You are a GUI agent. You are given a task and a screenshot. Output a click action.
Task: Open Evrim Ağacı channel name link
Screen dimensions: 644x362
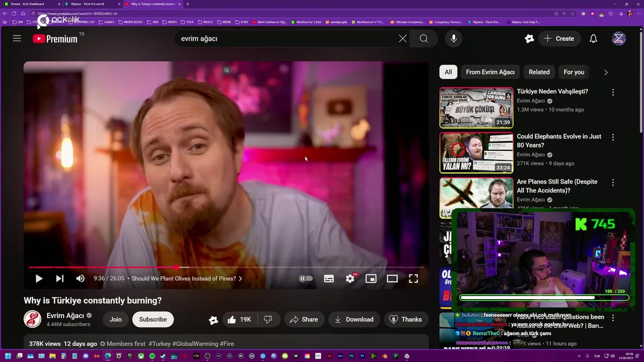coord(65,315)
